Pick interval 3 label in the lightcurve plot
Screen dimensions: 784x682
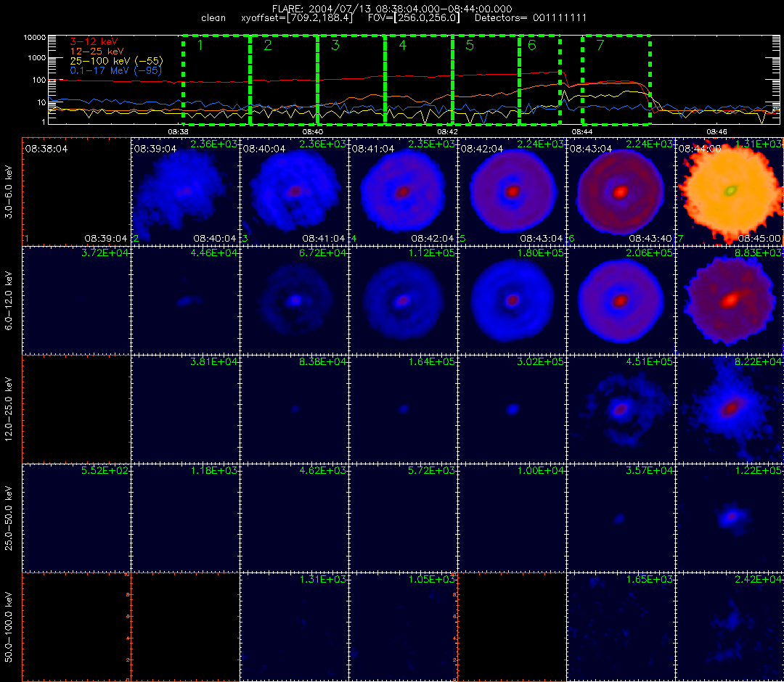[335, 46]
